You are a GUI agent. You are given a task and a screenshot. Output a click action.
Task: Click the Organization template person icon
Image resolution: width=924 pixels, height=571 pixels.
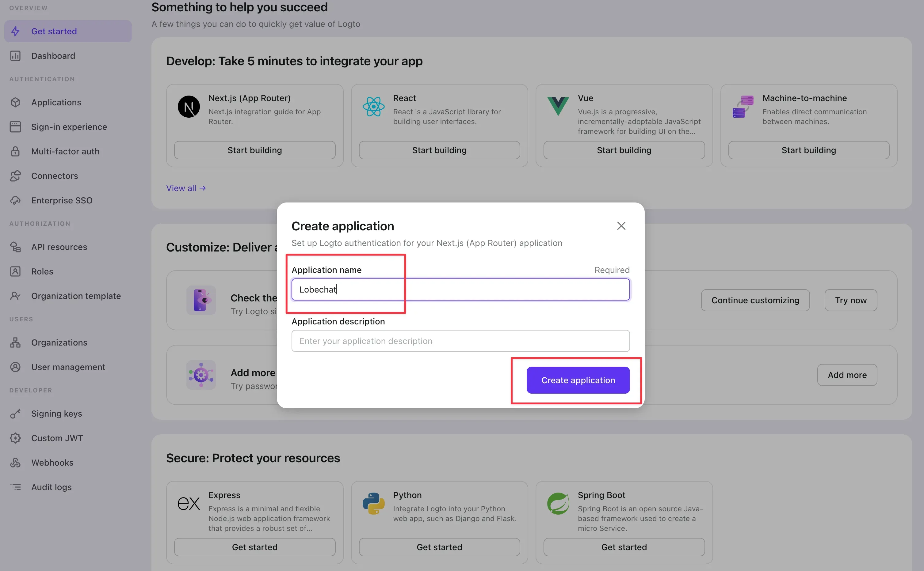(16, 296)
